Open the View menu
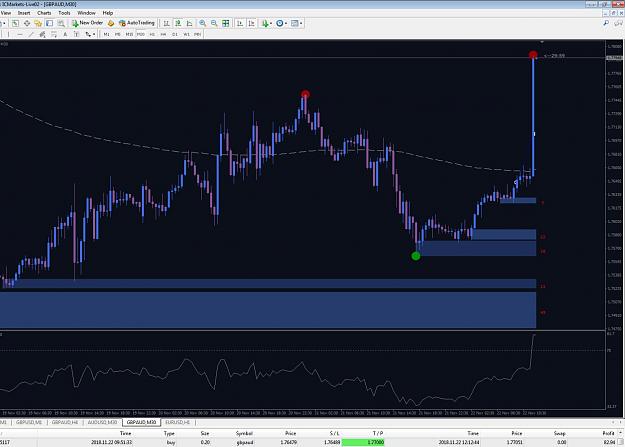Viewport: 625px width, 447px height. click(6, 13)
